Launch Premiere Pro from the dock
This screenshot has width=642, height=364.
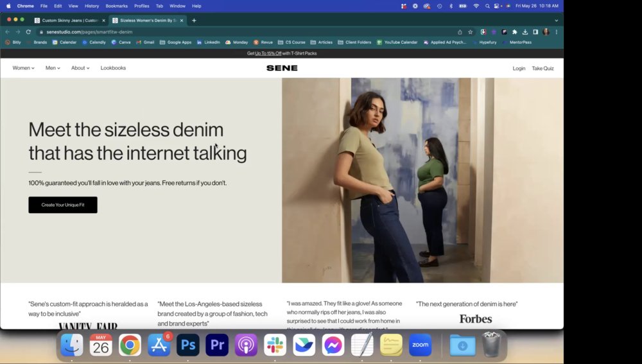[217, 345]
